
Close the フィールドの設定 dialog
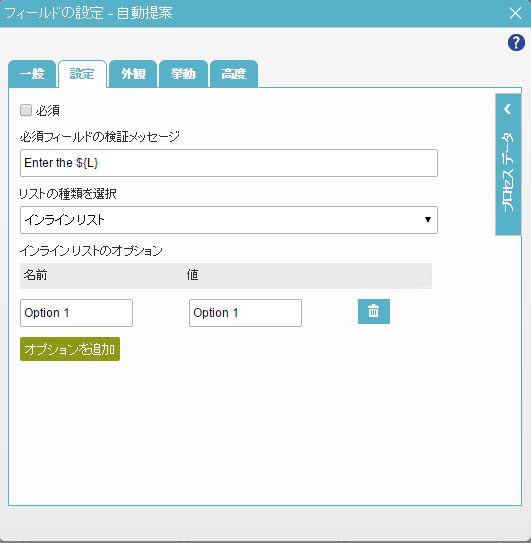515,13
